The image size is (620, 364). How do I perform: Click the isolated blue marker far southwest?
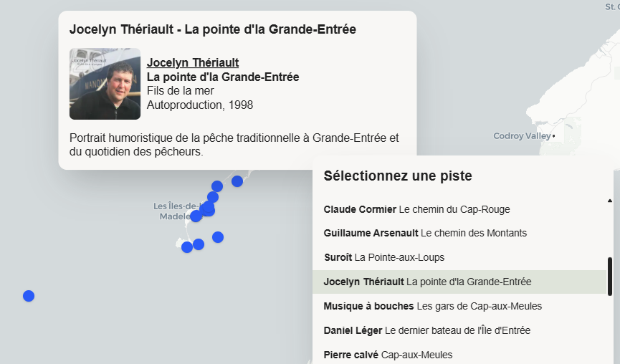point(29,296)
